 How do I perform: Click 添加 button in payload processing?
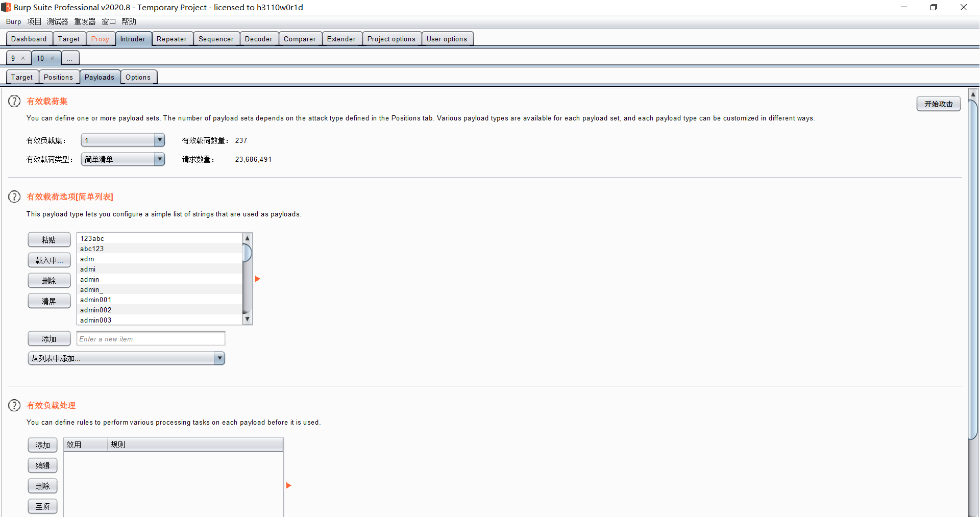pos(43,445)
